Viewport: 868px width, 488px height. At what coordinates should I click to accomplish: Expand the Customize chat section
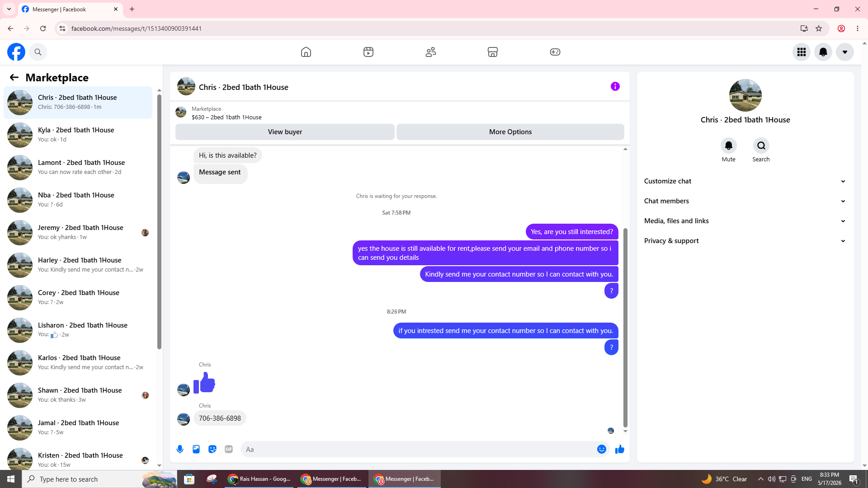pyautogui.click(x=745, y=181)
